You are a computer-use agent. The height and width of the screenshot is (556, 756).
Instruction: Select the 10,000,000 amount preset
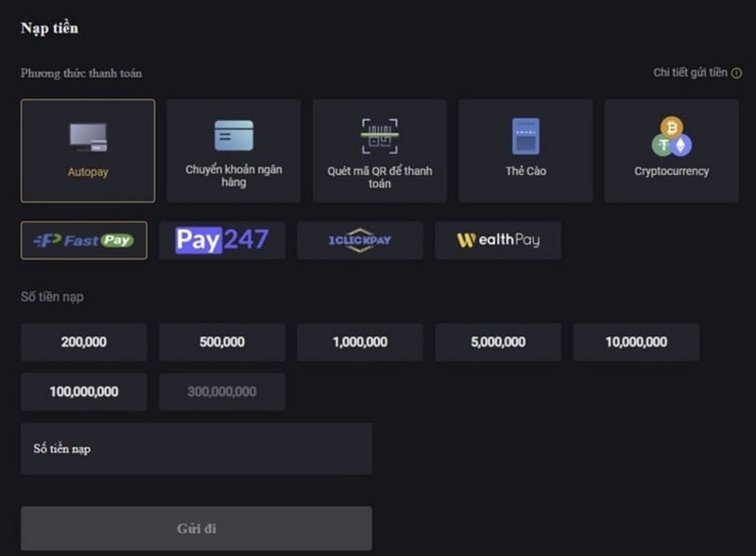636,342
